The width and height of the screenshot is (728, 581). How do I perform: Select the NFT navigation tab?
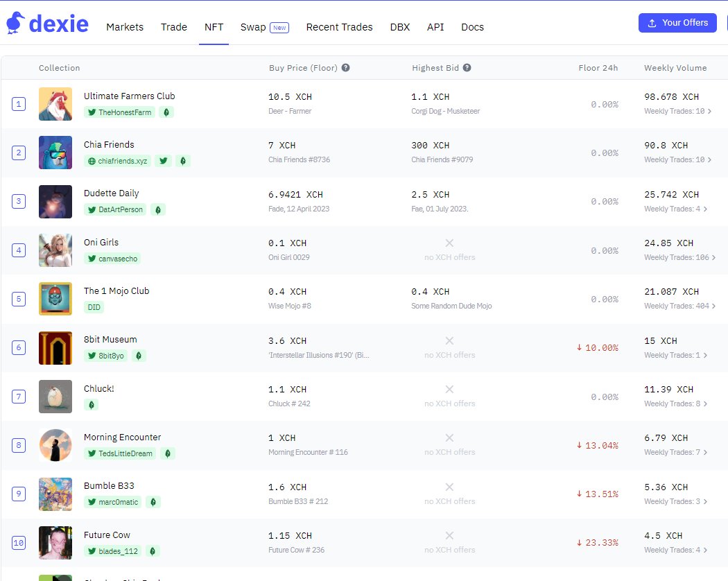coord(214,27)
